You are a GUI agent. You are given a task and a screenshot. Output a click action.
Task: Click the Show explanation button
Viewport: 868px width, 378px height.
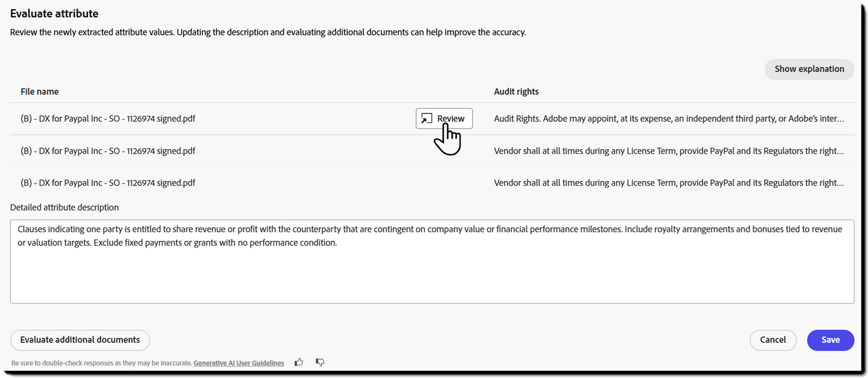tap(809, 69)
